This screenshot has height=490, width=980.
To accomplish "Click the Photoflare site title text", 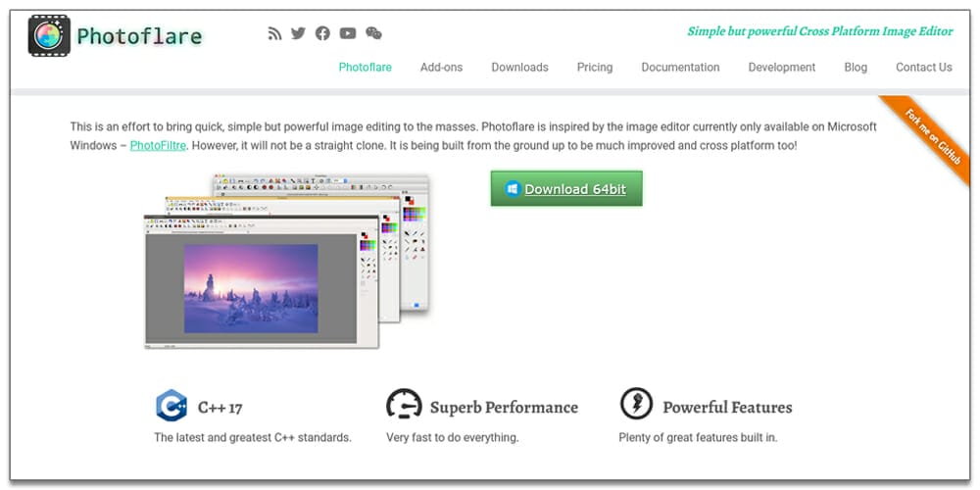I will click(x=139, y=36).
